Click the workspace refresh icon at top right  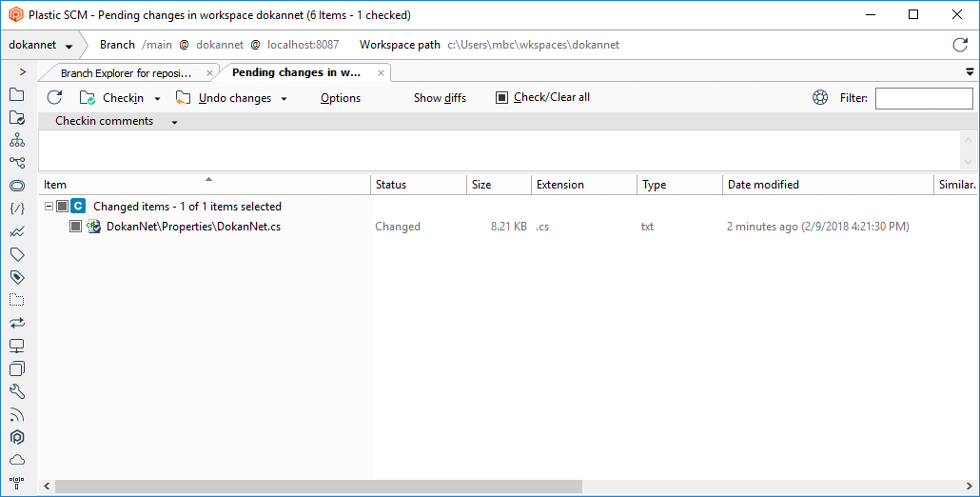tap(960, 45)
